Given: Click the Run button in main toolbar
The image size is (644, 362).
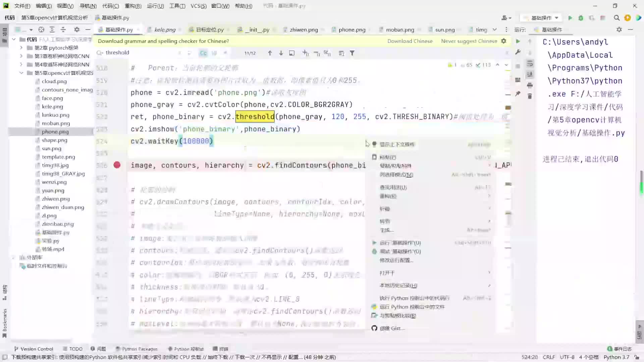Looking at the screenshot, I should pos(570,18).
